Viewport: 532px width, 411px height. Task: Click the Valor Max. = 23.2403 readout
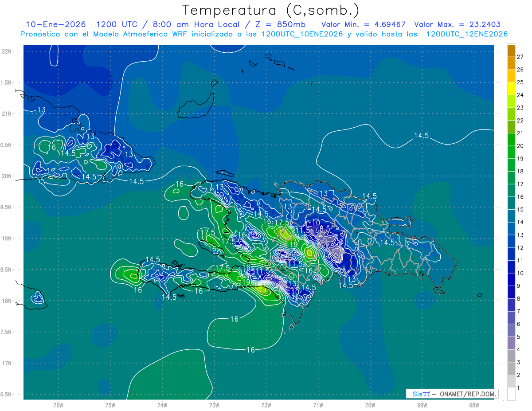(x=457, y=24)
